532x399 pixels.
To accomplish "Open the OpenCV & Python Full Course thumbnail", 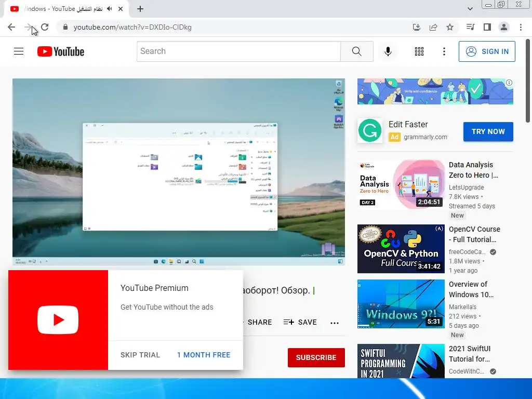I will pos(401,249).
